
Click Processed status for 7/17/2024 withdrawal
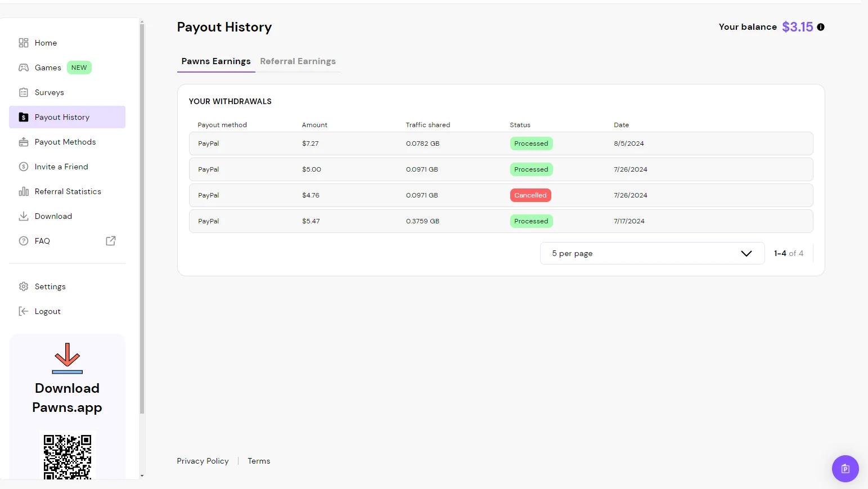coord(531,221)
